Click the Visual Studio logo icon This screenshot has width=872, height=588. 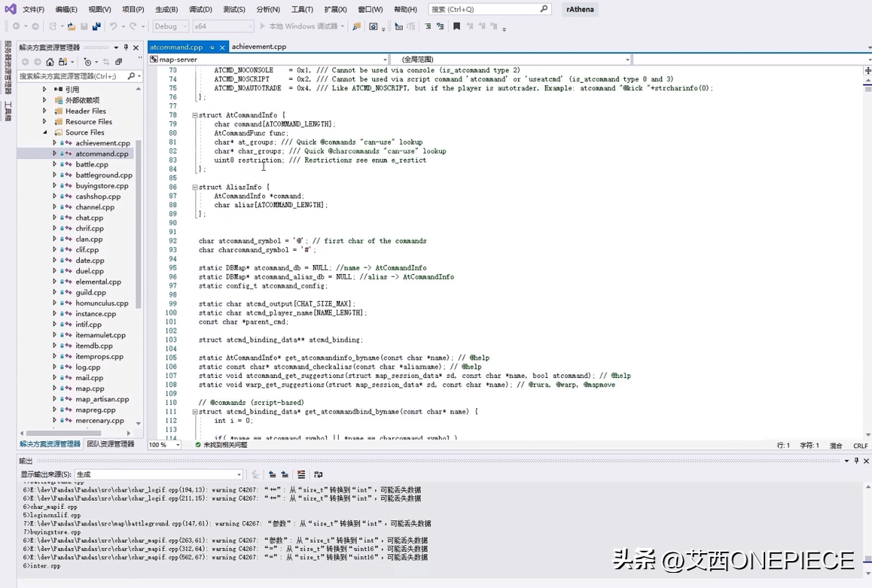point(9,9)
